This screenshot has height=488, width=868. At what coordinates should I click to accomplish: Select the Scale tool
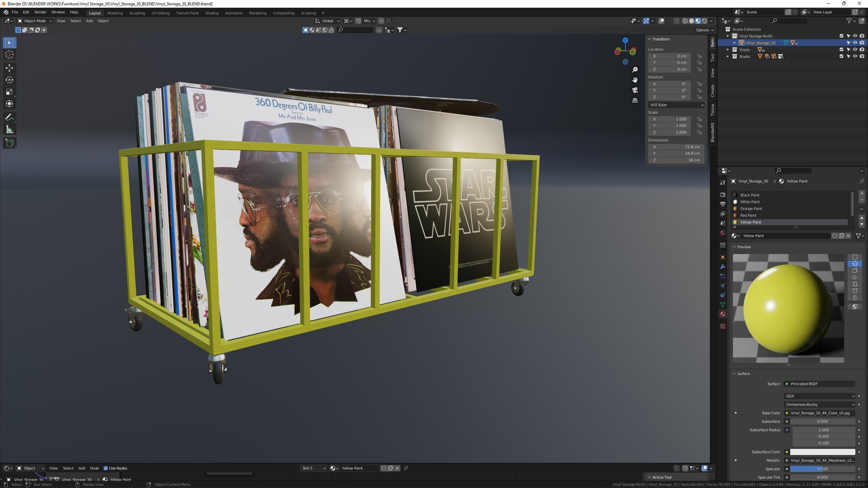click(x=9, y=92)
